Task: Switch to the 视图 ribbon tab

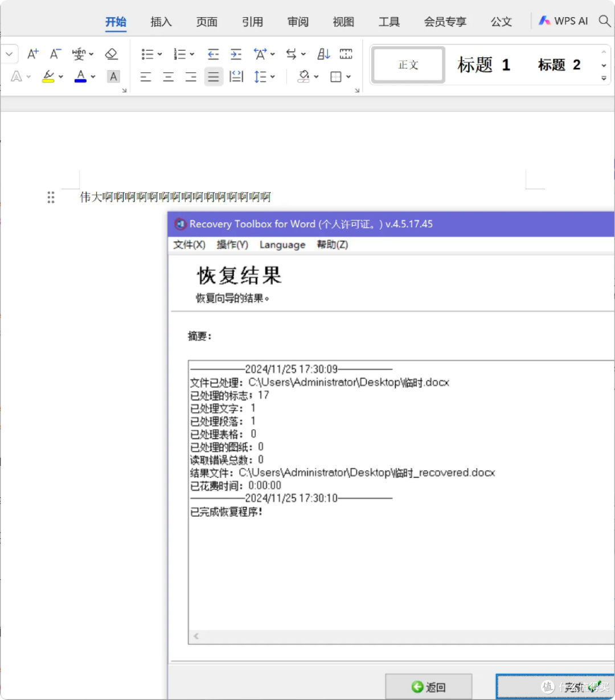Action: point(343,22)
